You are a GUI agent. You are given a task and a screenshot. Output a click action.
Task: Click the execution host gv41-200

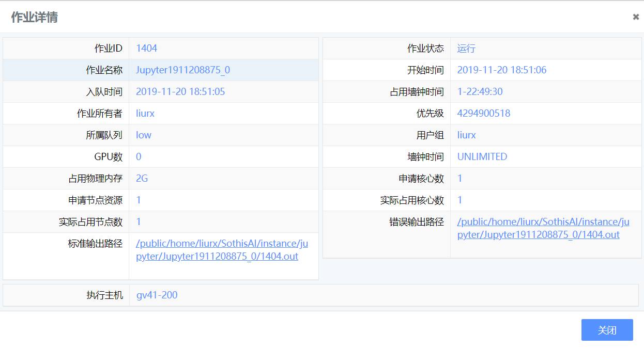tap(157, 295)
